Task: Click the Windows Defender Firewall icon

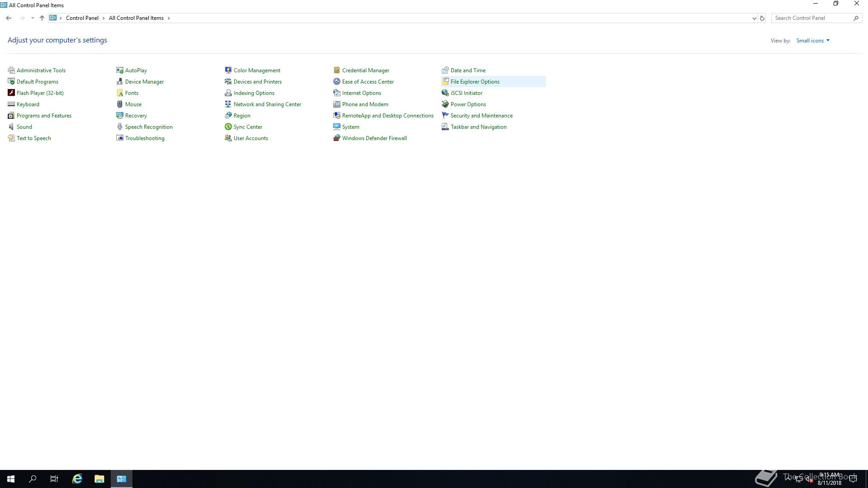Action: [x=337, y=138]
